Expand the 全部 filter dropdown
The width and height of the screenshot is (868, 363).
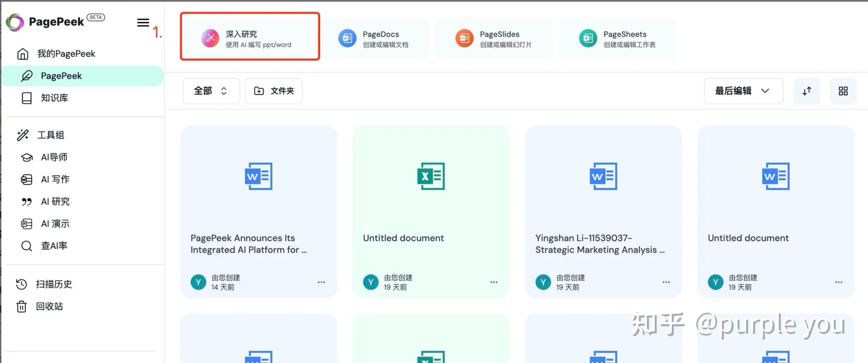click(211, 91)
